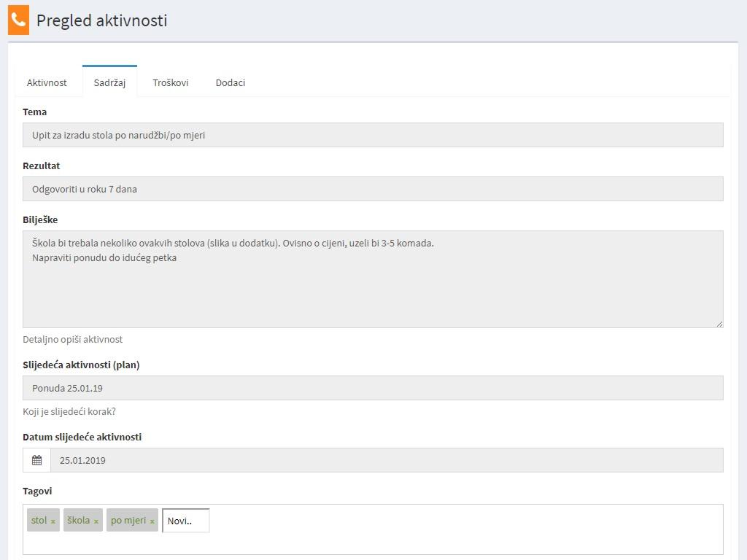Click the Slijedeća aktivnosti plan field
This screenshot has width=747, height=560.
pos(373,388)
